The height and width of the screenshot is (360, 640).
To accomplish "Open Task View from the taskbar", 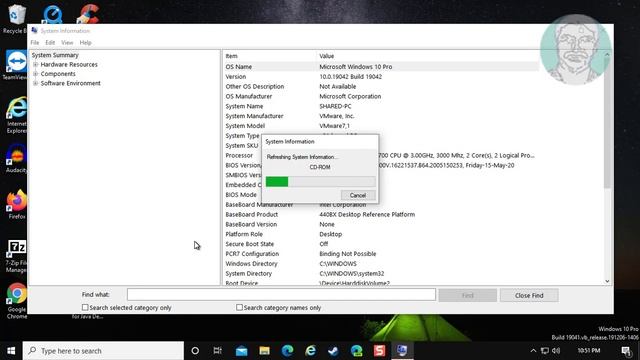I will pyautogui.click(x=218, y=351).
